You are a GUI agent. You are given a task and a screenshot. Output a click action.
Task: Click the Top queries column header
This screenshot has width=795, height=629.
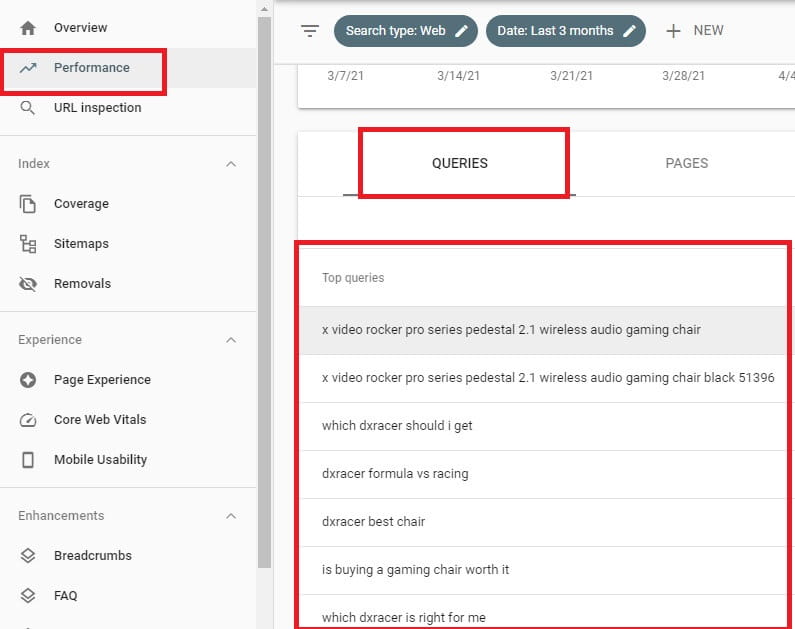point(353,278)
